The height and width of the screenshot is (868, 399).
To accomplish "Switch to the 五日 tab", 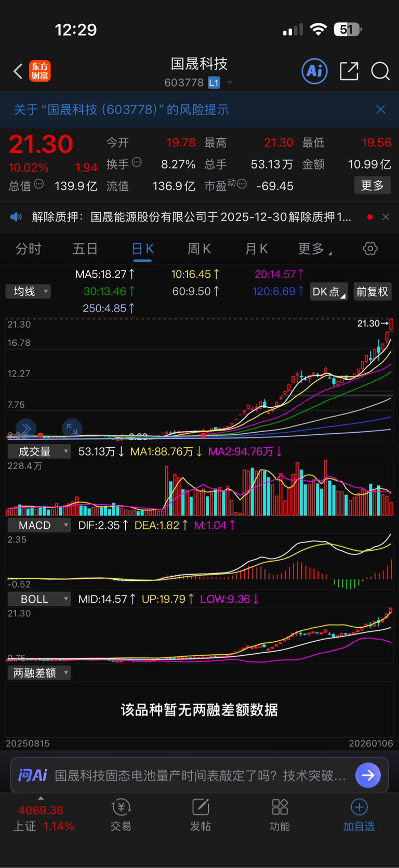I will click(85, 249).
